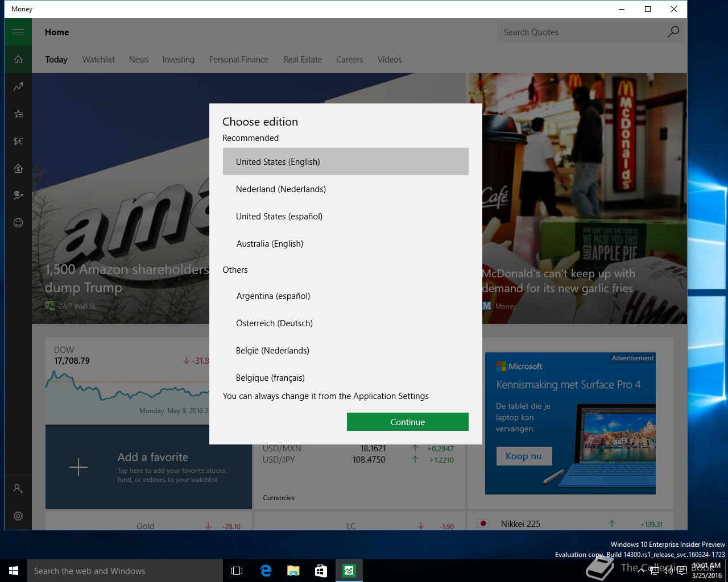Open the Currencies section label

[279, 498]
